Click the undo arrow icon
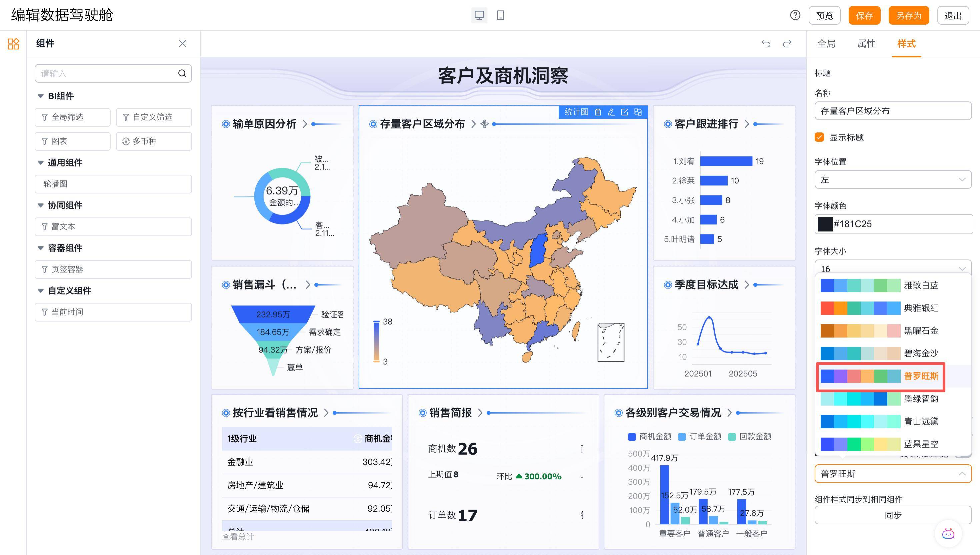Image resolution: width=980 pixels, height=555 pixels. point(766,44)
